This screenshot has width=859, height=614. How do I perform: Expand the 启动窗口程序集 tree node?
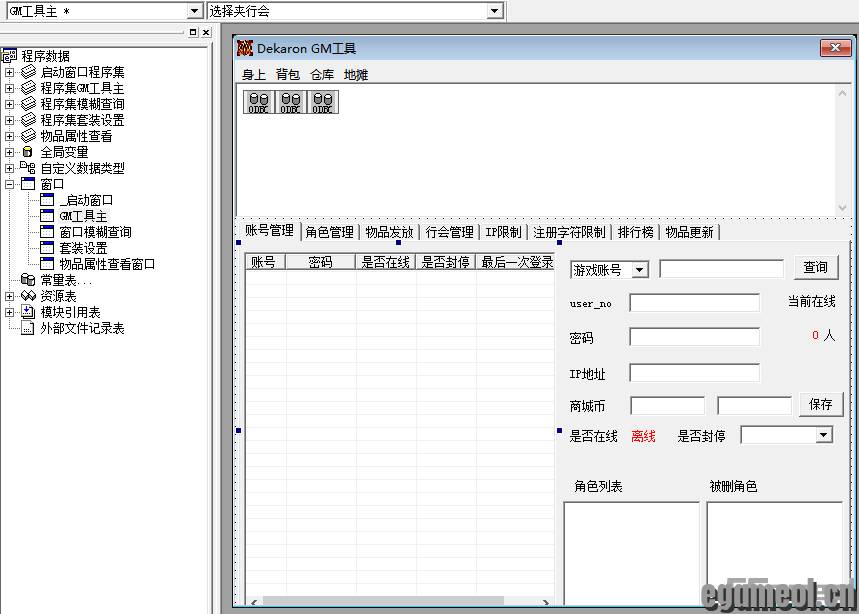tap(10, 72)
